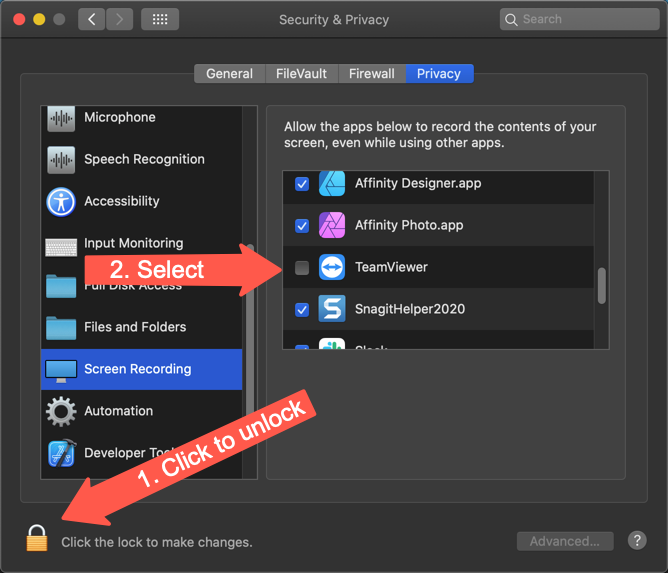Select the 'Accessibility' label
This screenshot has width=668, height=573.
[x=122, y=201]
